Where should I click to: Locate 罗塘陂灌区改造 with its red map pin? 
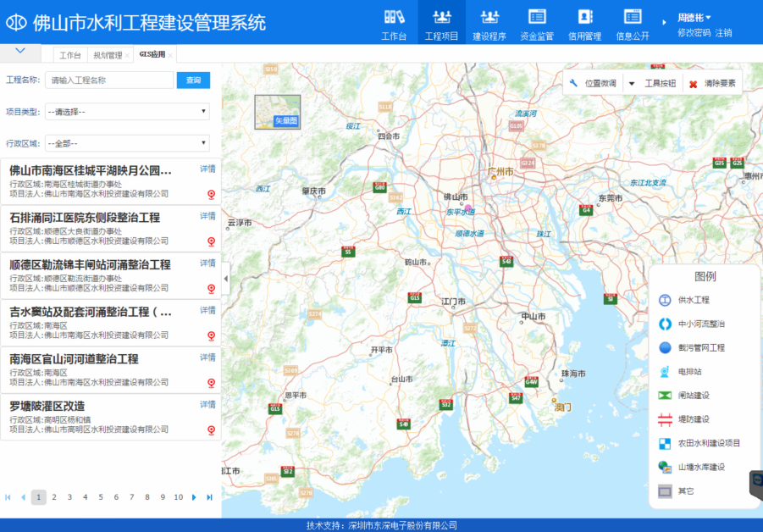pos(211,429)
